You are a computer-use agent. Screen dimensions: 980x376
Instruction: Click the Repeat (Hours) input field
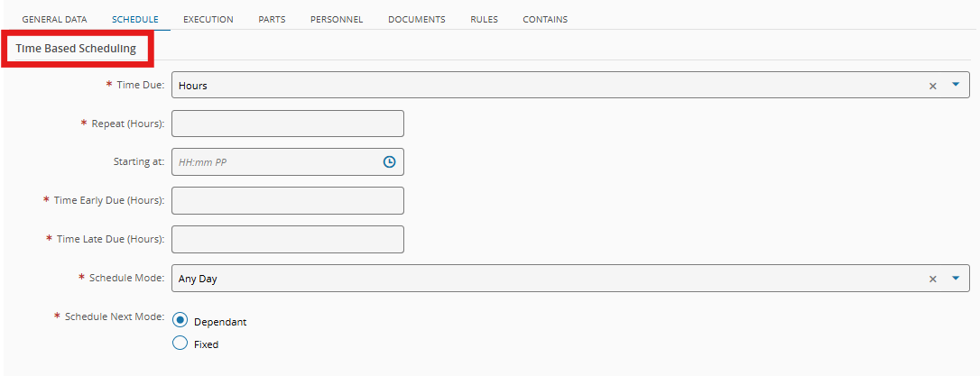coord(288,124)
